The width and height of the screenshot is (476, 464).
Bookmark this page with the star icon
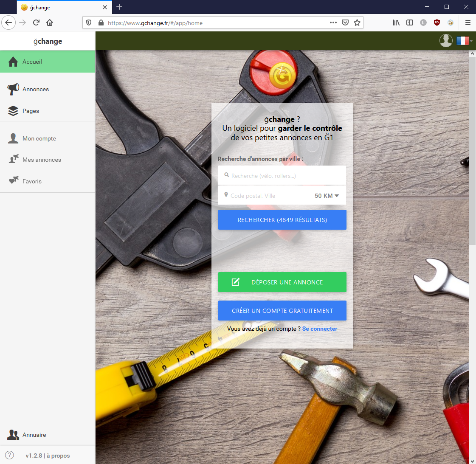point(357,22)
